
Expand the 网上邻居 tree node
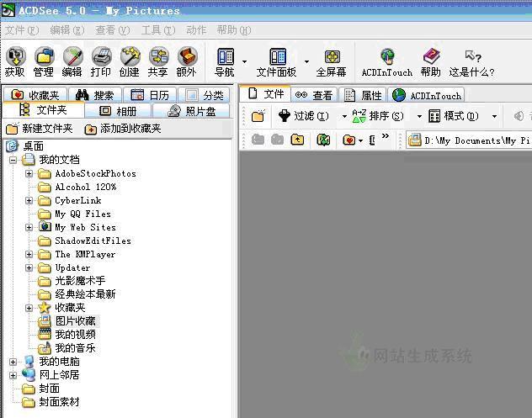tap(13, 375)
